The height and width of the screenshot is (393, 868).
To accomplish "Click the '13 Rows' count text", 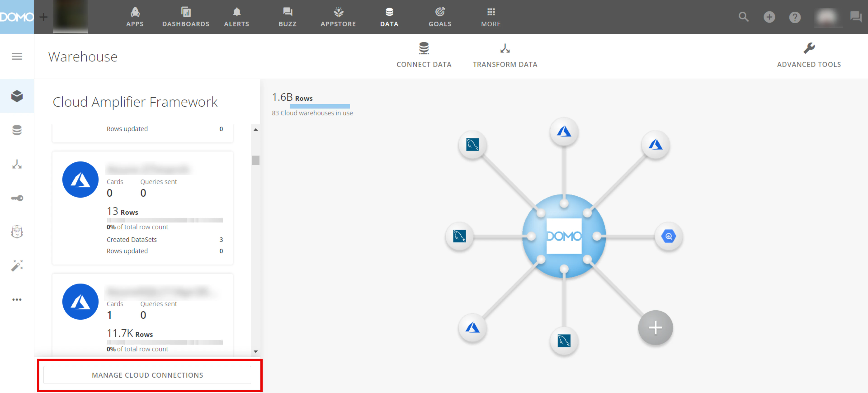I will coord(122,211).
